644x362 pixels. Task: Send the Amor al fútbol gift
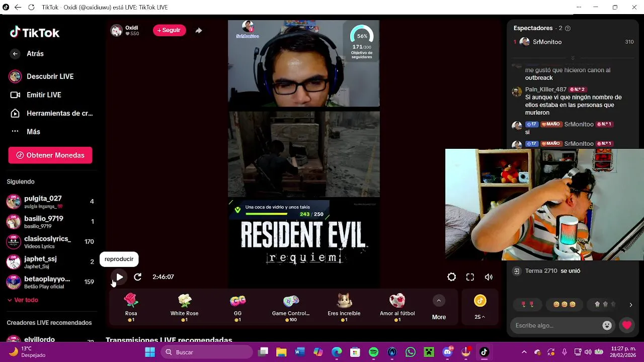point(397,307)
